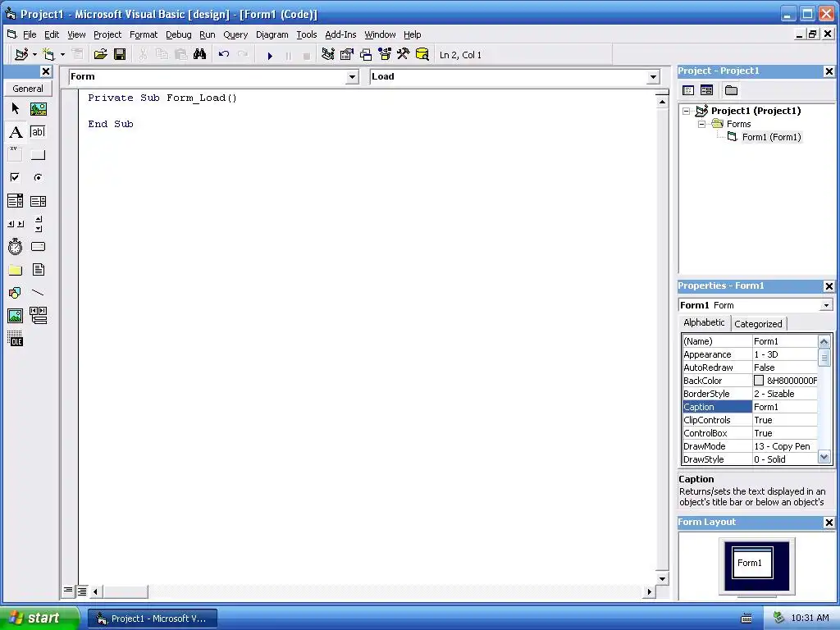
Task: Click the Windows start button
Action: pos(39,618)
